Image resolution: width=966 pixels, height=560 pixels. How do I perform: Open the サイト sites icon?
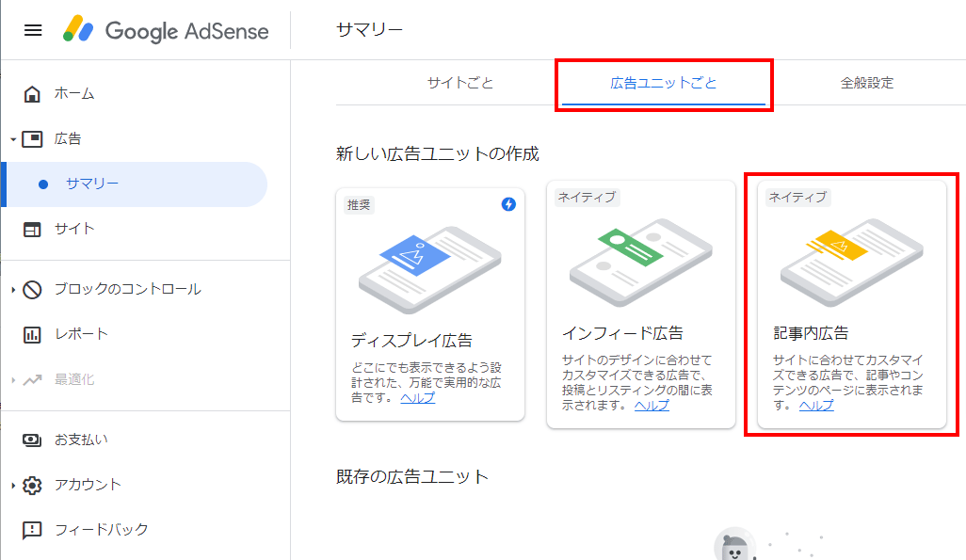tap(32, 229)
